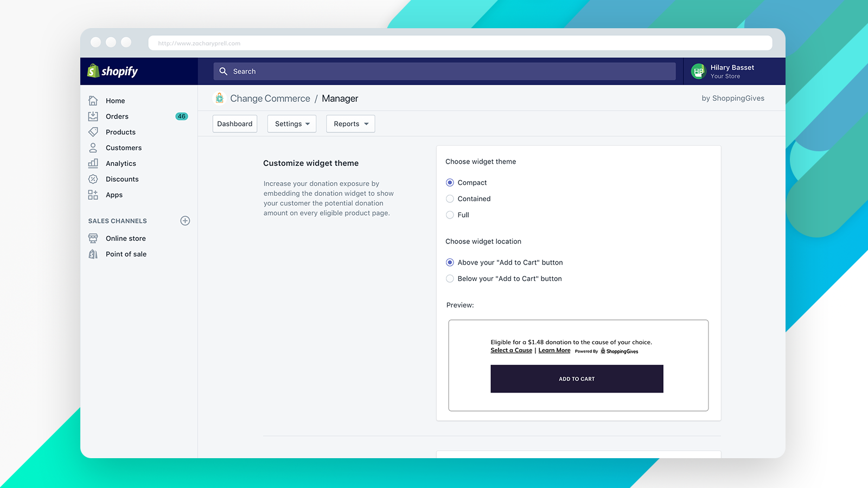This screenshot has width=868, height=488.
Task: Click the Preview: label
Action: pos(460,305)
